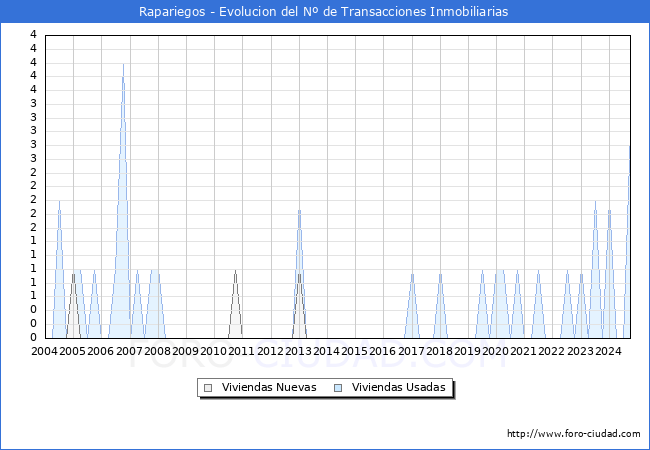Select the 2023 x-axis label
The height and width of the screenshot is (450, 650).
[580, 351]
